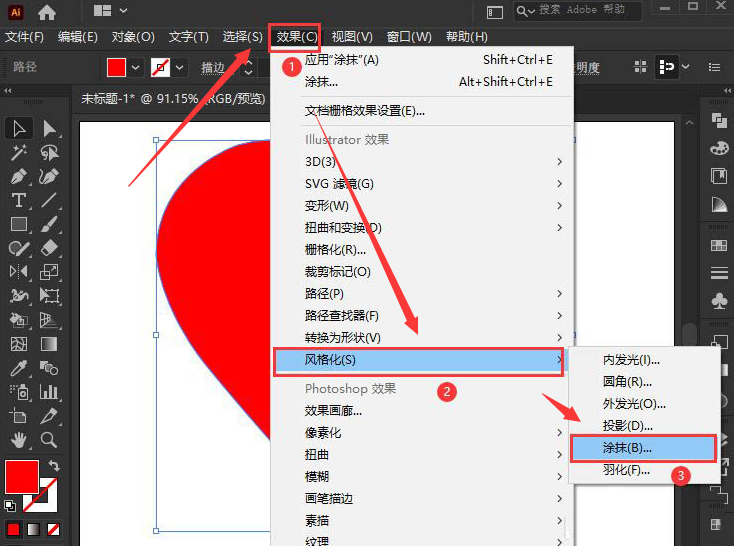Select the Eraser tool
This screenshot has width=734, height=546.
click(49, 248)
